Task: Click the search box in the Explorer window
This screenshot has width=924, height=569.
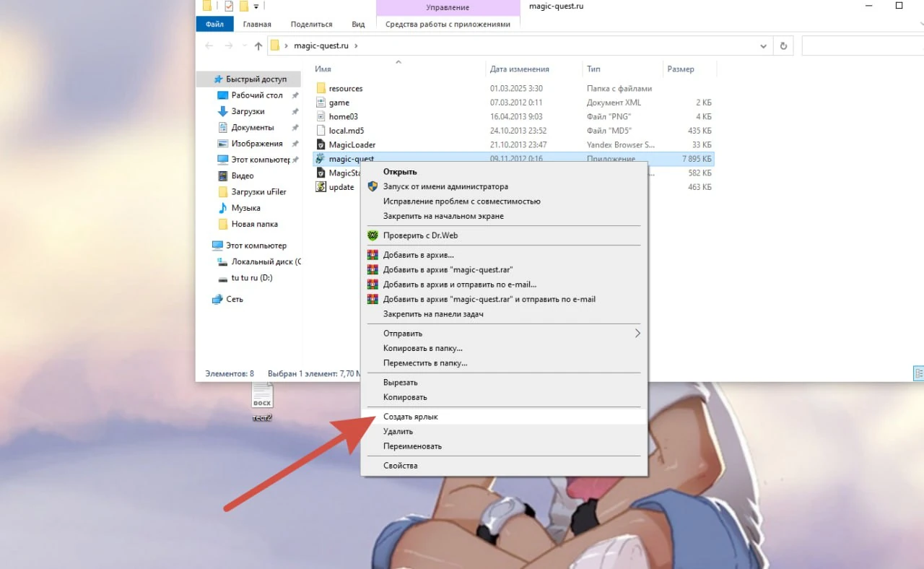Action: pos(863,45)
